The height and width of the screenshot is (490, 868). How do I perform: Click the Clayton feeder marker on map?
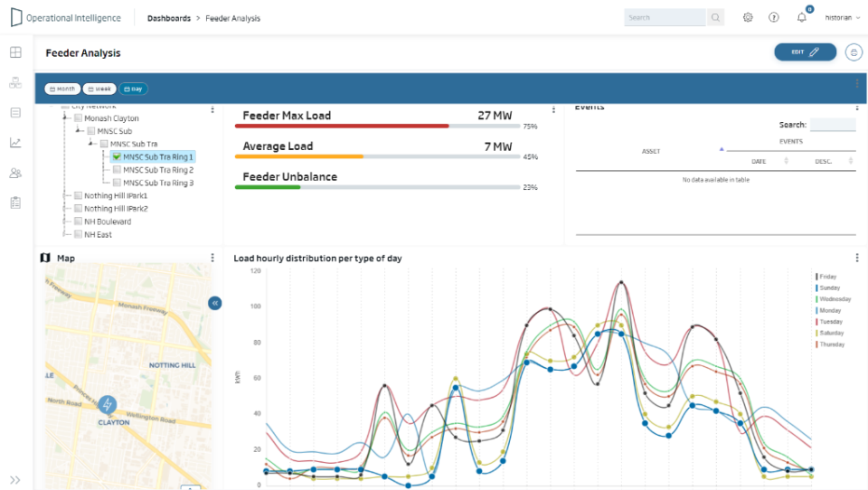coord(108,405)
